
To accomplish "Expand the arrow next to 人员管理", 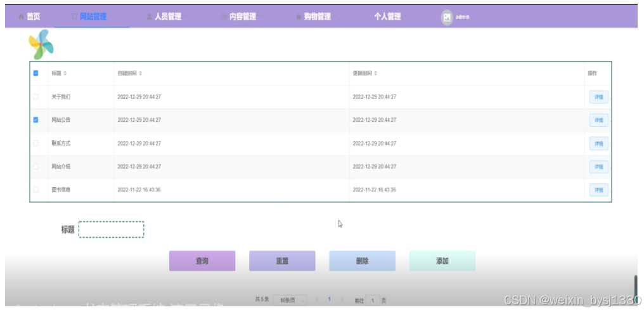I will 186,16.
